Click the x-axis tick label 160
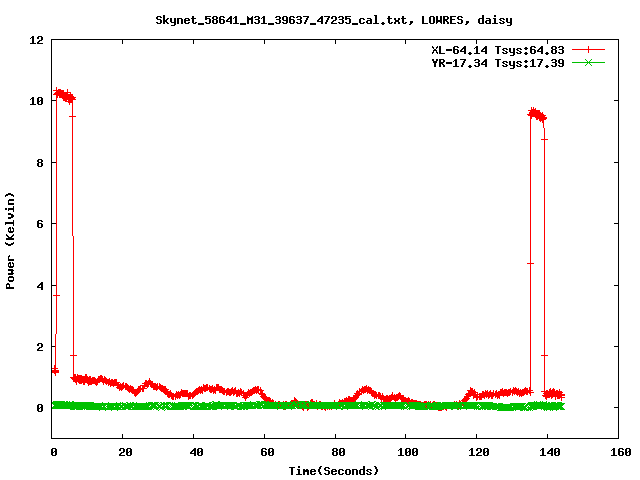 621,452
